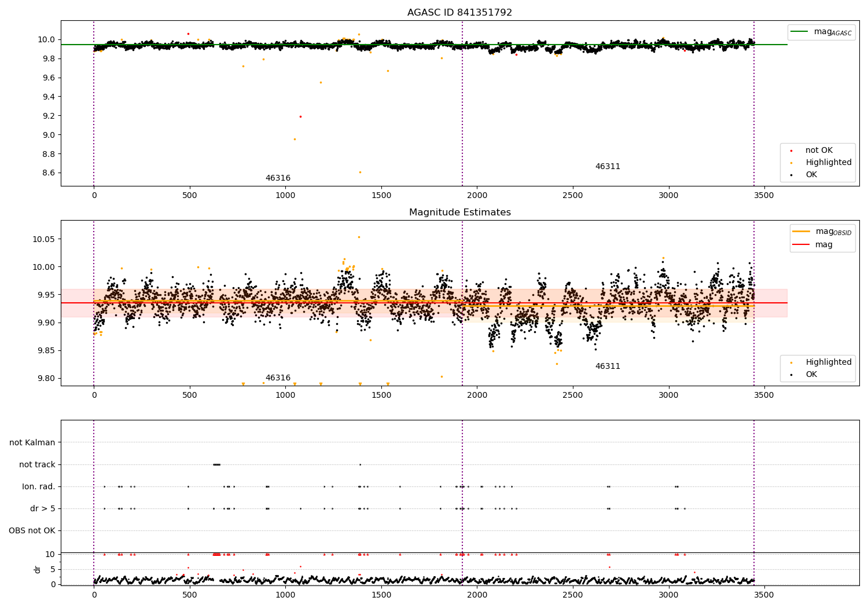Click the red line sample beside the 'mag' legend entry
Screen dimensions: 868x608
tap(801, 244)
